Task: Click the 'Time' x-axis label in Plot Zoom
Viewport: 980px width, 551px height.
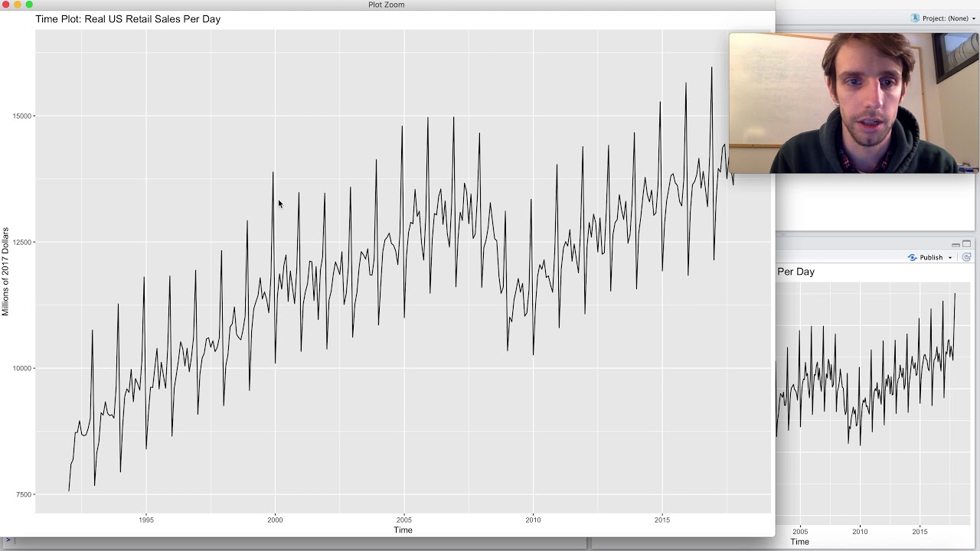Action: [403, 530]
